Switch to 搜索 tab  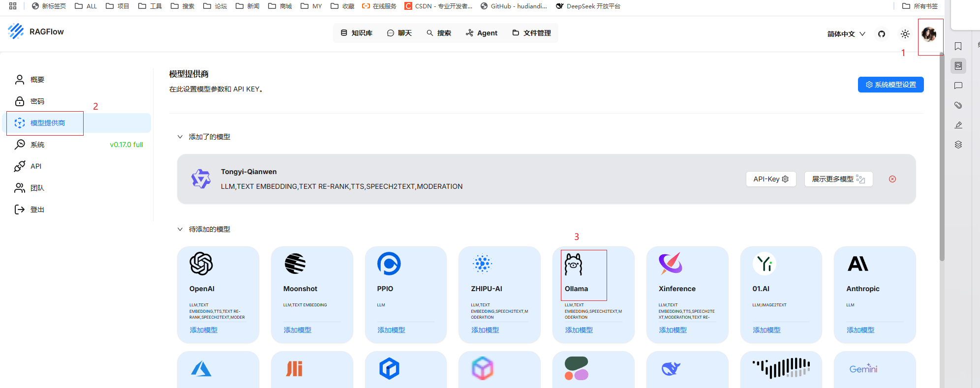[x=439, y=33]
